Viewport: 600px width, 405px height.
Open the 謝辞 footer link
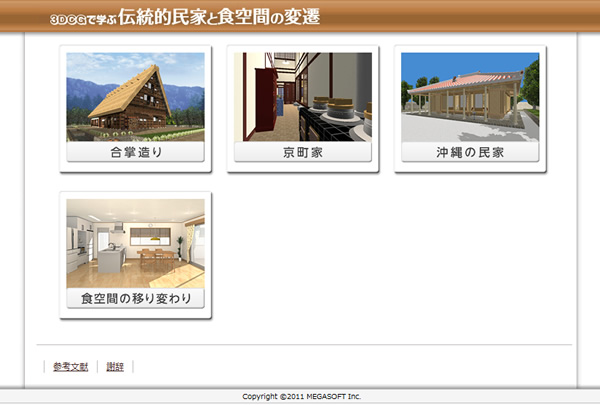[x=115, y=367]
